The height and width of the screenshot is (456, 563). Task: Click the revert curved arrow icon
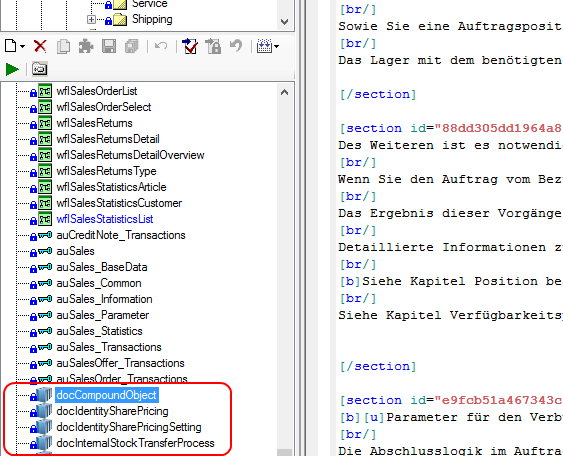coord(236,46)
